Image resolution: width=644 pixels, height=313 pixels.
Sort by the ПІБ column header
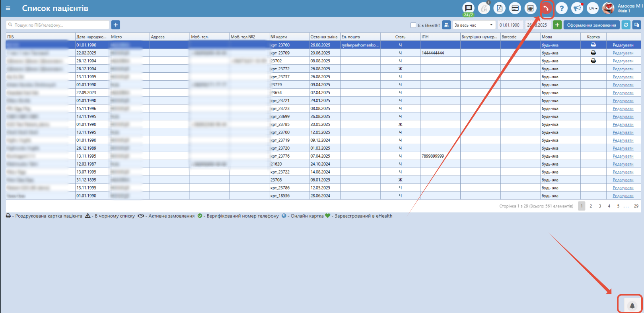(41, 37)
